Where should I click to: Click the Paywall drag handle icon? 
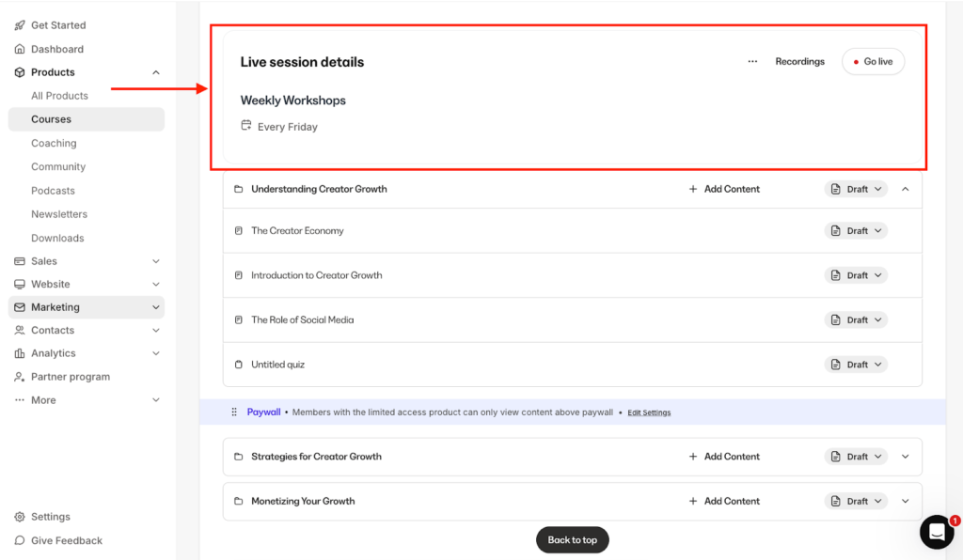(x=234, y=412)
